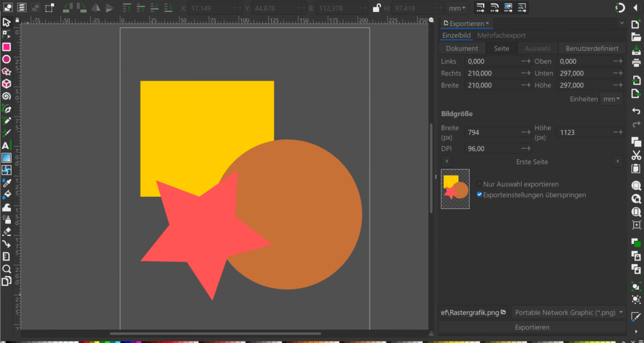Select the Seite export area button
The width and height of the screenshot is (644, 343).
(501, 48)
